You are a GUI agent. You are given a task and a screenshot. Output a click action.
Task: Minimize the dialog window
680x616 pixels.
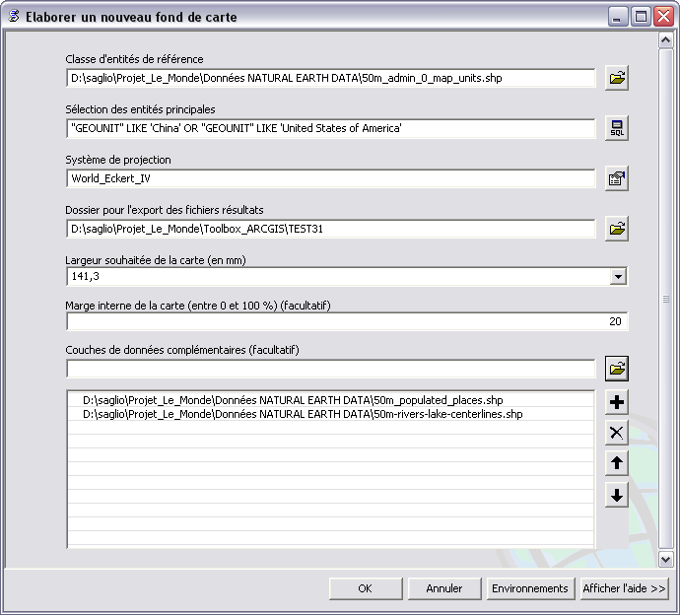pos(617,17)
